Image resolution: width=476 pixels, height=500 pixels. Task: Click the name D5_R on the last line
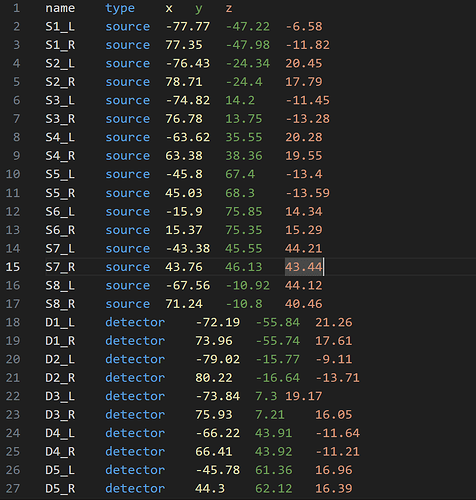pyautogui.click(x=60, y=489)
